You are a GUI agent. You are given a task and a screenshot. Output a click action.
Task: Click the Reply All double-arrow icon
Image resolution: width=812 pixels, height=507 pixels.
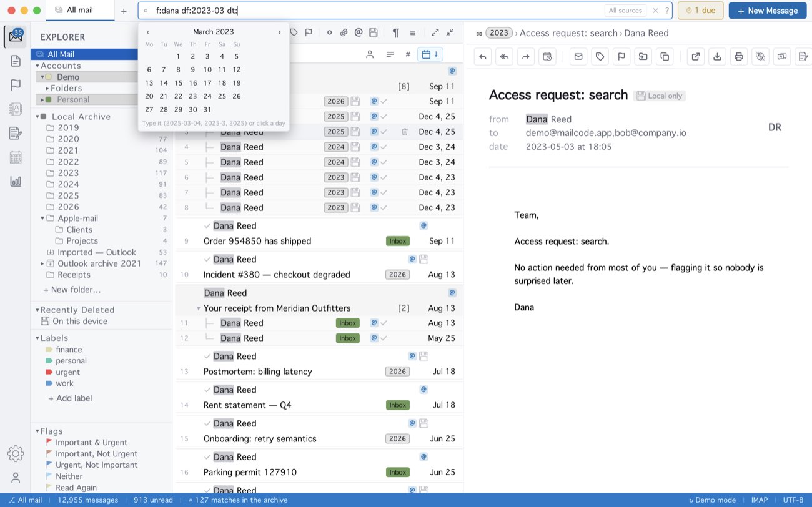pyautogui.click(x=504, y=56)
